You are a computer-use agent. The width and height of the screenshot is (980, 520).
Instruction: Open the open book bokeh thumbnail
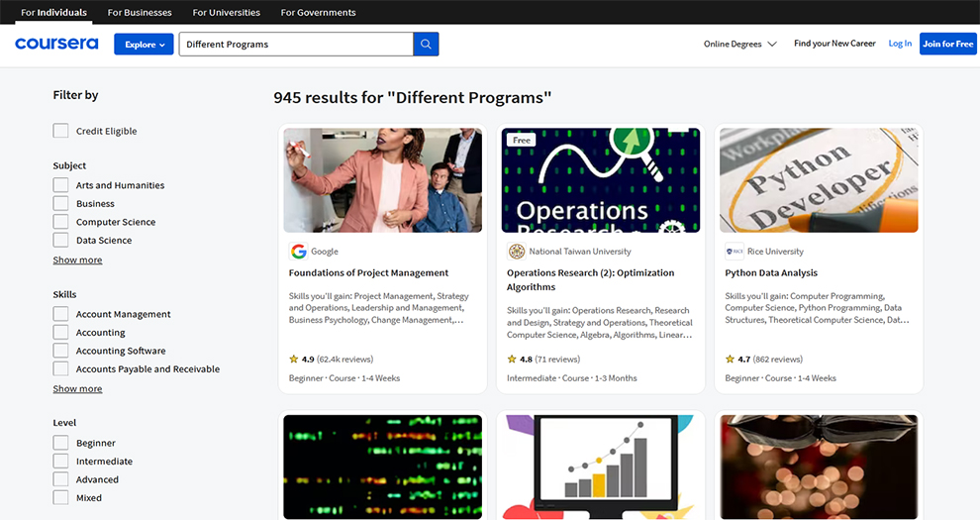[x=819, y=467]
